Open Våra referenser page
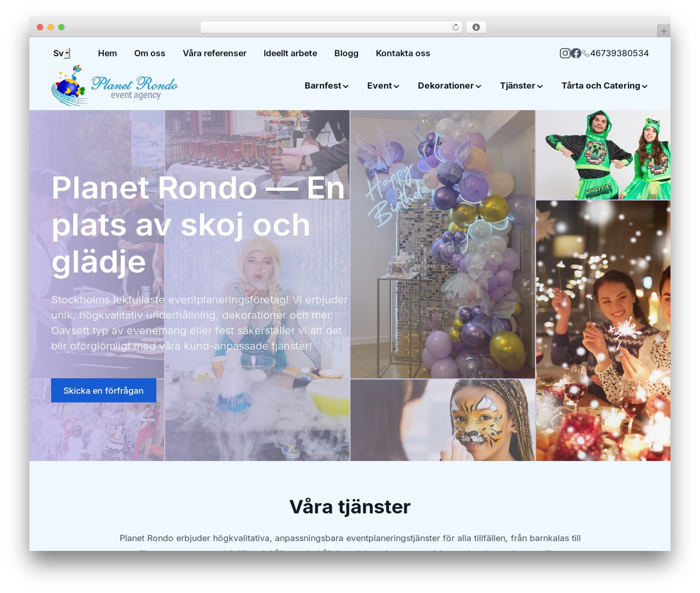700x593 pixels. pos(214,53)
